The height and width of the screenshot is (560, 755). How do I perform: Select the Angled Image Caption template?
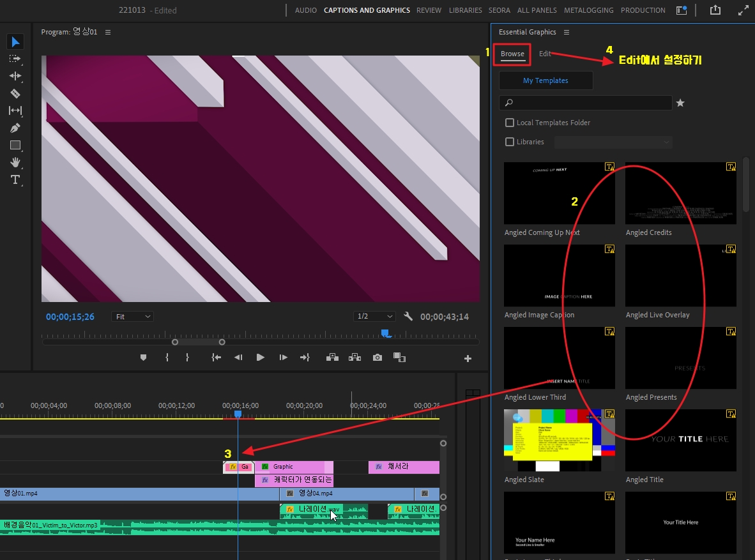pos(560,275)
